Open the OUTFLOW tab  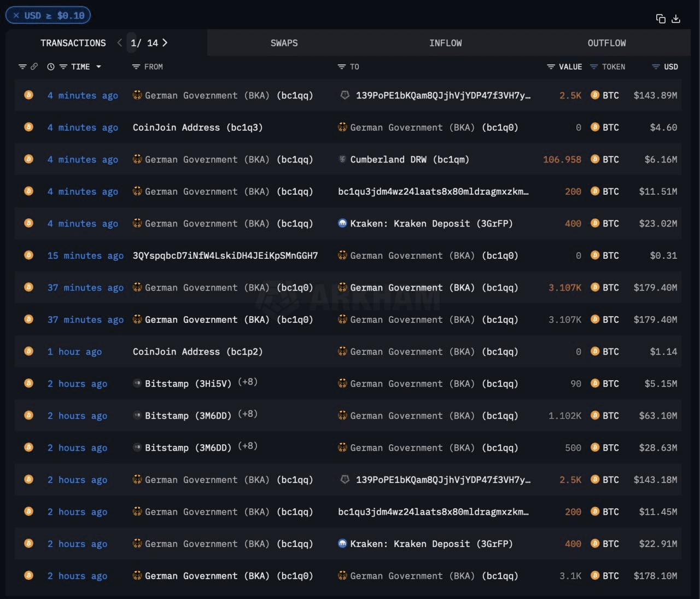click(606, 43)
